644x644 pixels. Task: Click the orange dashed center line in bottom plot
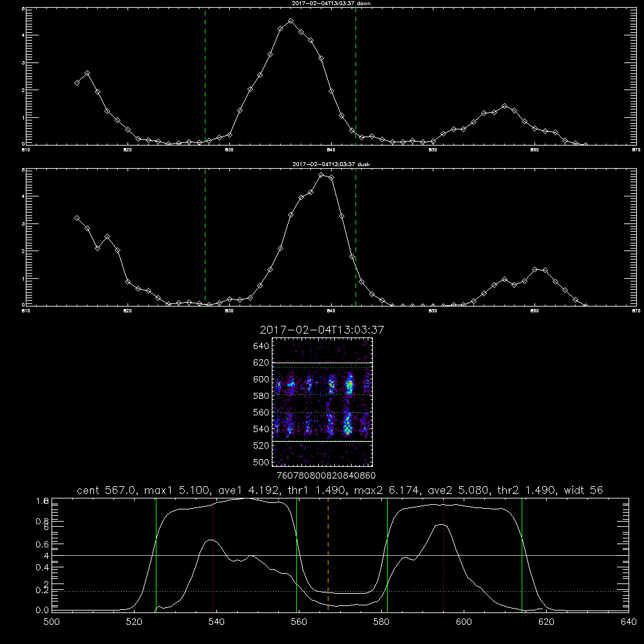[328, 554]
